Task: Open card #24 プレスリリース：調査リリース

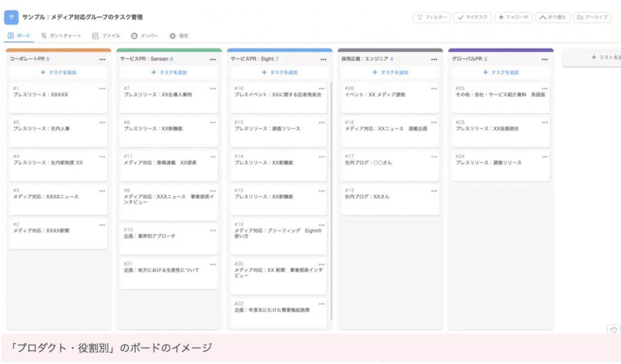Action: point(501,166)
